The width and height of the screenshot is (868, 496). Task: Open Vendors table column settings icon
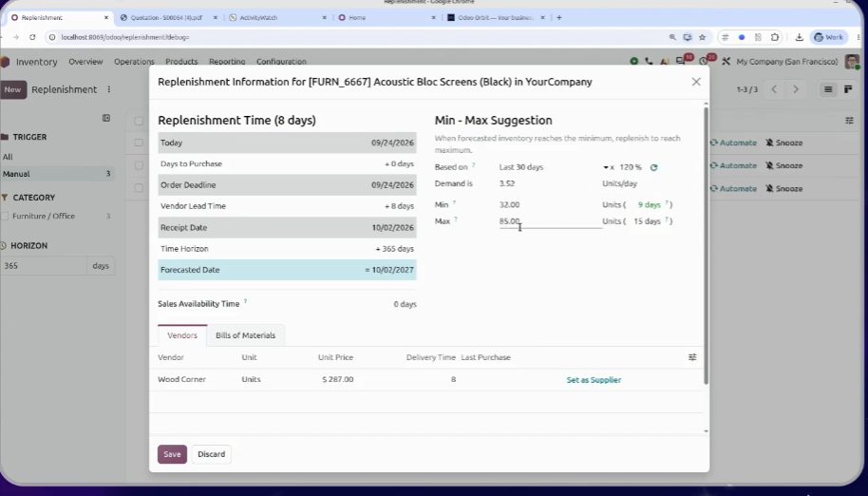[692, 357]
